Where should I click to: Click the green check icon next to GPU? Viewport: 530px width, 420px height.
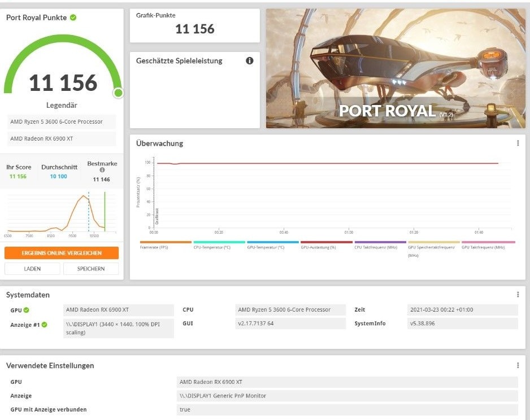click(27, 310)
